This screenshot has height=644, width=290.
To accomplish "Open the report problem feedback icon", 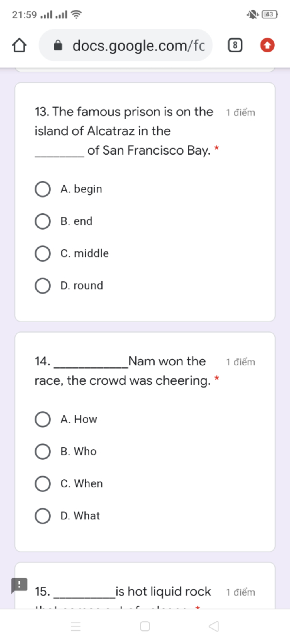I will point(19,585).
